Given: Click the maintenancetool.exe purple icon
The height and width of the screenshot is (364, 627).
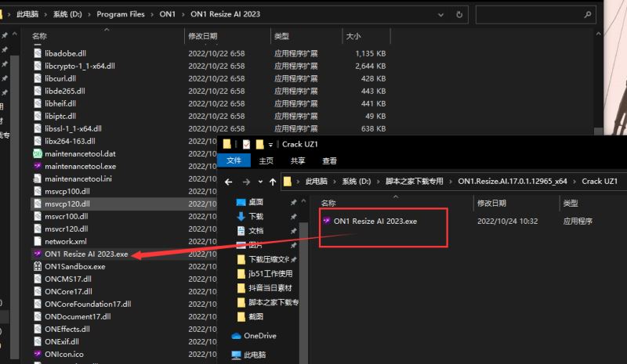Looking at the screenshot, I should [38, 166].
